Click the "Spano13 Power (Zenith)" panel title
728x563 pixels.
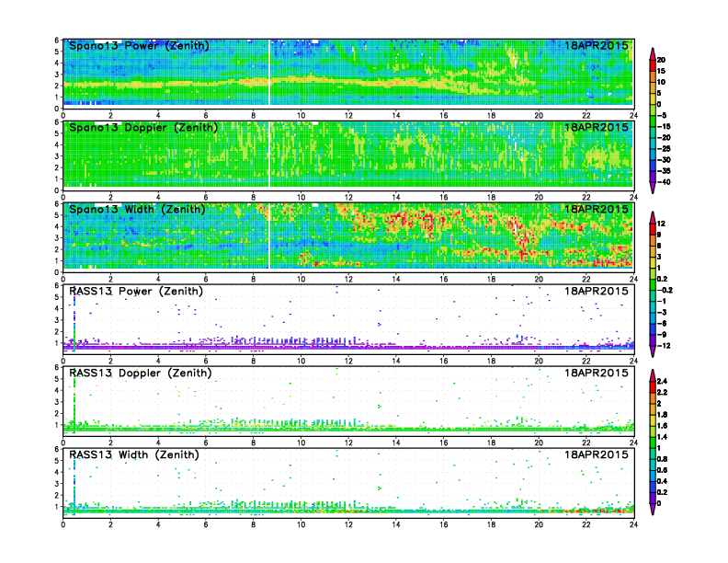pos(140,45)
